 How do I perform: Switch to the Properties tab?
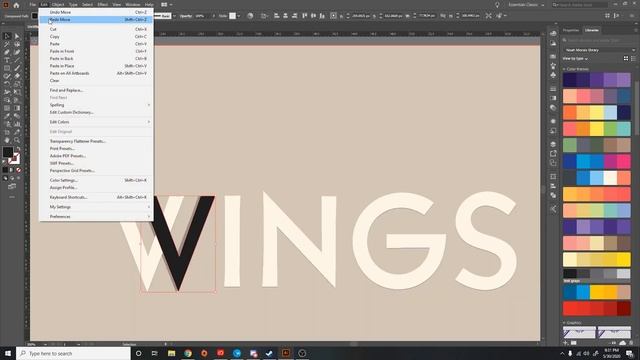571,30
